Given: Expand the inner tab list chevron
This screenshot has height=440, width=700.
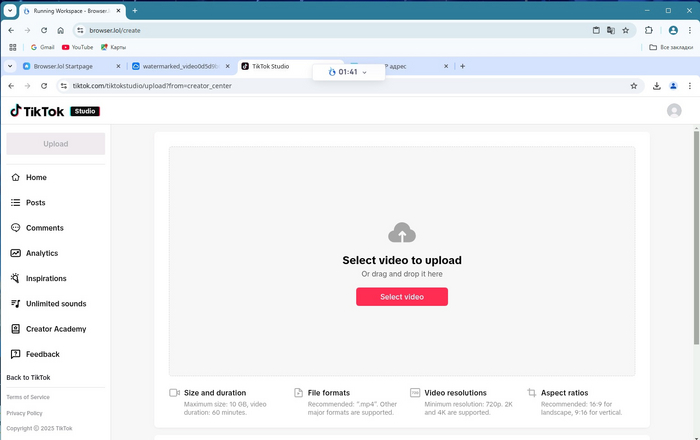Looking at the screenshot, I should [x=10, y=66].
